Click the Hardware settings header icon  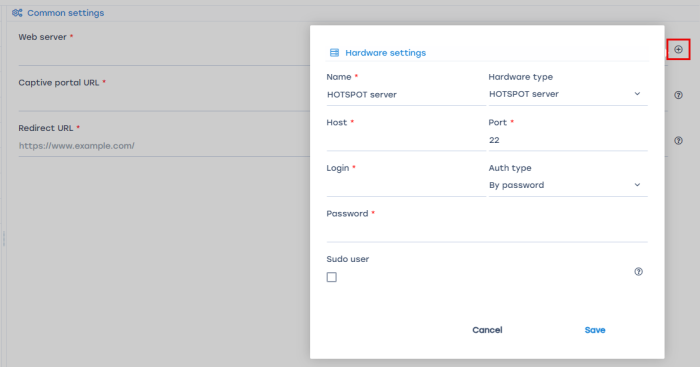click(x=334, y=53)
